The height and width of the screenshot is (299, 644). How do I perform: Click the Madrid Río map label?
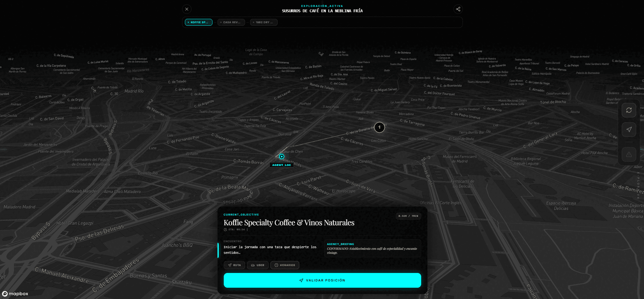tap(134, 91)
